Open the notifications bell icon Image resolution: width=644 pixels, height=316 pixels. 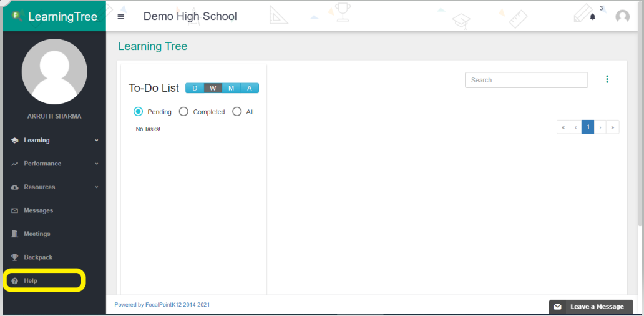point(592,17)
